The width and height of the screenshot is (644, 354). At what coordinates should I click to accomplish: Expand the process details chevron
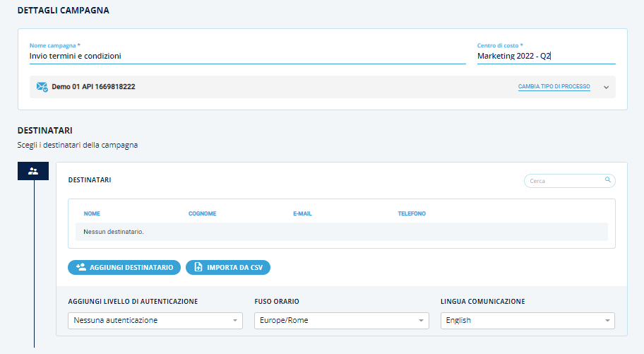point(606,87)
